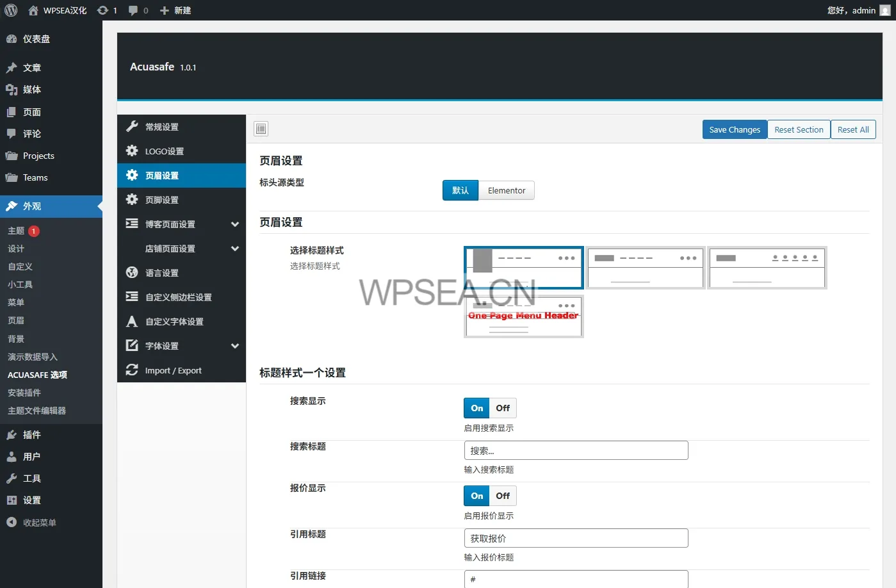Open the comments bubble icon in admin bar
Screen dimensions: 896x588
click(133, 10)
